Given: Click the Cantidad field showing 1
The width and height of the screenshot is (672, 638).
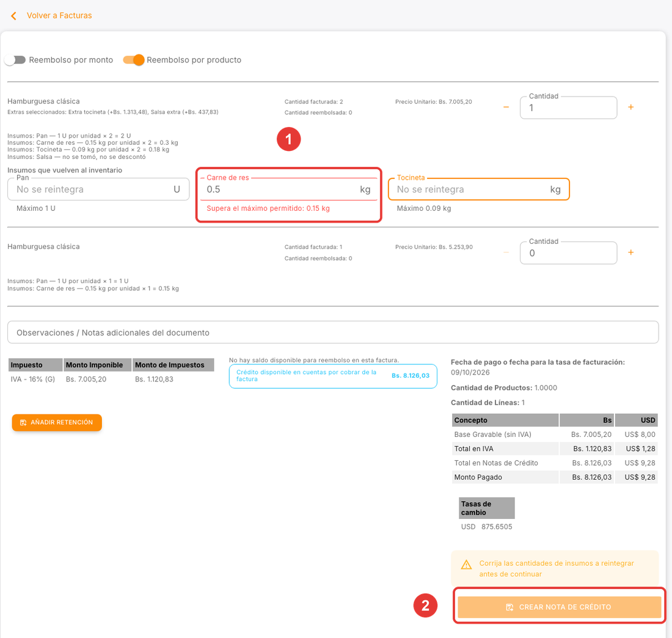Looking at the screenshot, I should (568, 108).
